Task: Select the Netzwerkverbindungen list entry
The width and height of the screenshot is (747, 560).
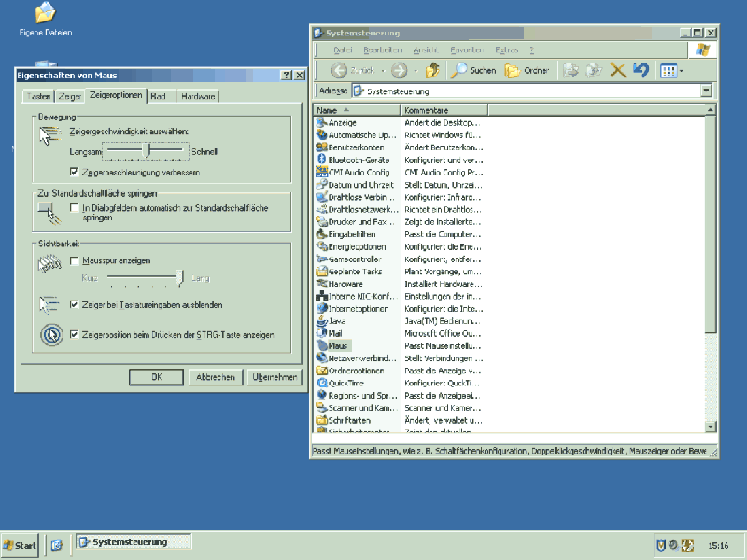Action: (357, 358)
